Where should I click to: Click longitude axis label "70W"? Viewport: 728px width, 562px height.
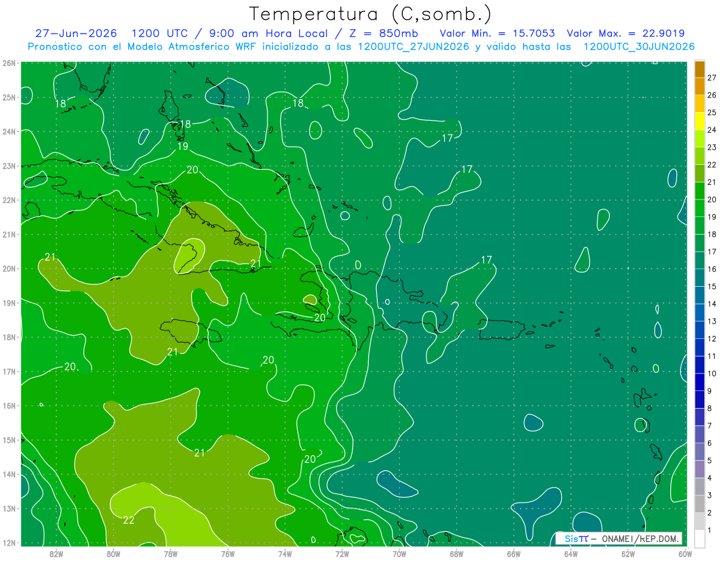[399, 554]
